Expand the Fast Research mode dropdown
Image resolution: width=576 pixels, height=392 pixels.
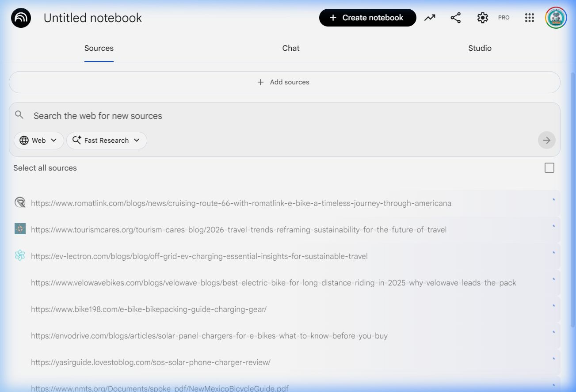[107, 140]
